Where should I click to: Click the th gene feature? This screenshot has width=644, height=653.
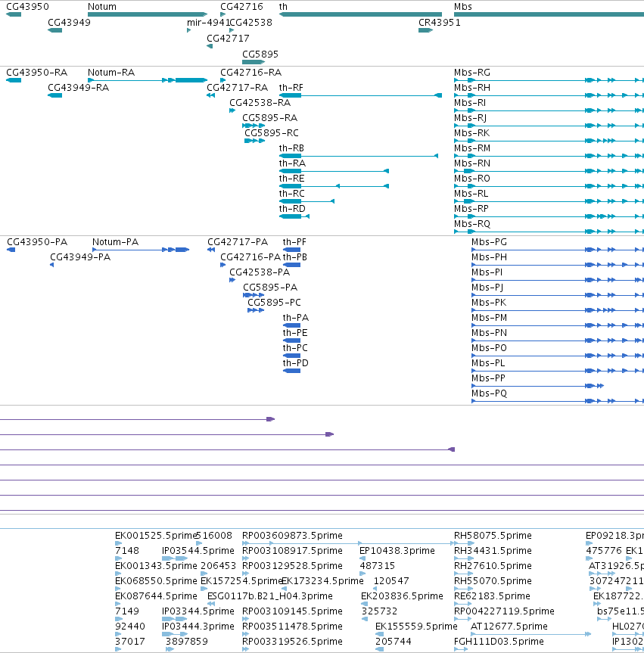(x=360, y=14)
